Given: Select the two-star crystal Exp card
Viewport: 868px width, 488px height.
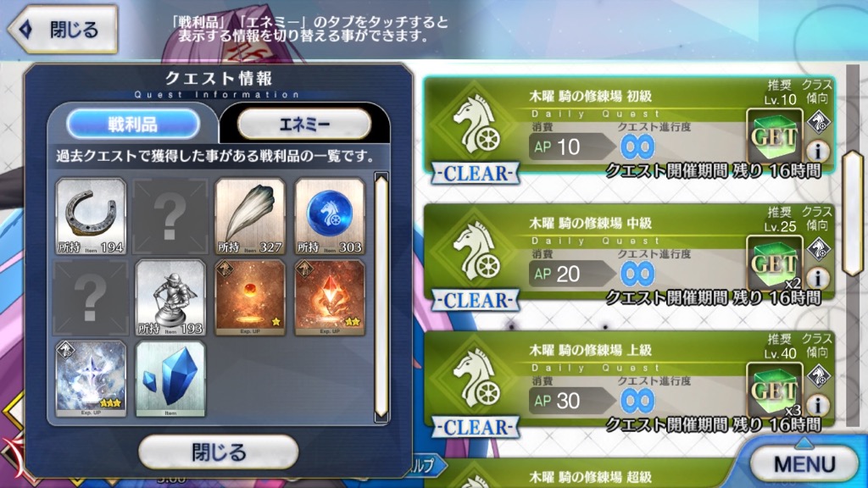Looking at the screenshot, I should [330, 297].
